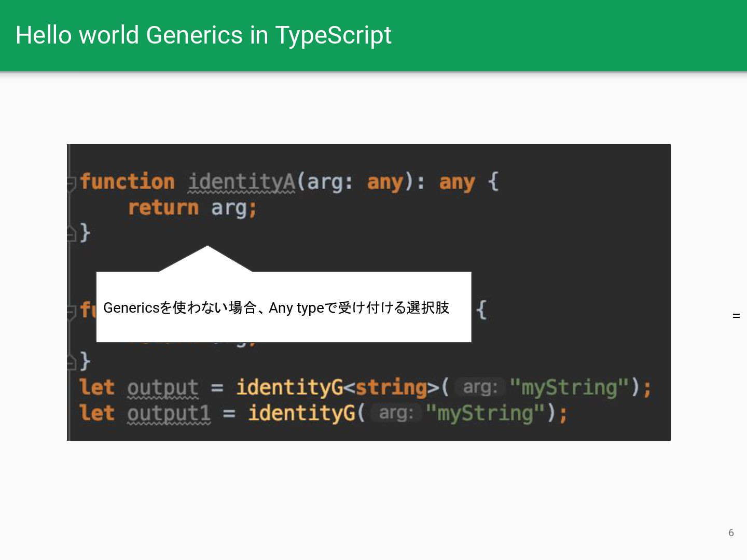Click the Japanese callout text about Generics

(276, 307)
